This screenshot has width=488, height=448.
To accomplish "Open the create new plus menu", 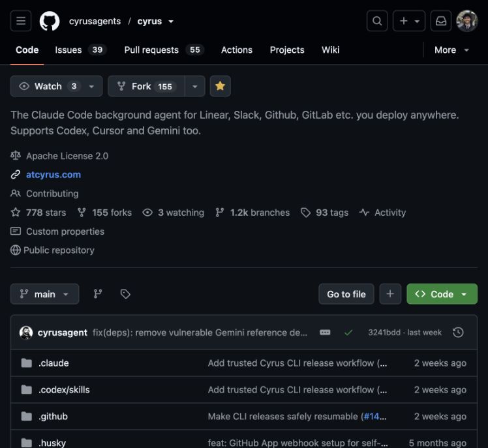I will point(409,21).
